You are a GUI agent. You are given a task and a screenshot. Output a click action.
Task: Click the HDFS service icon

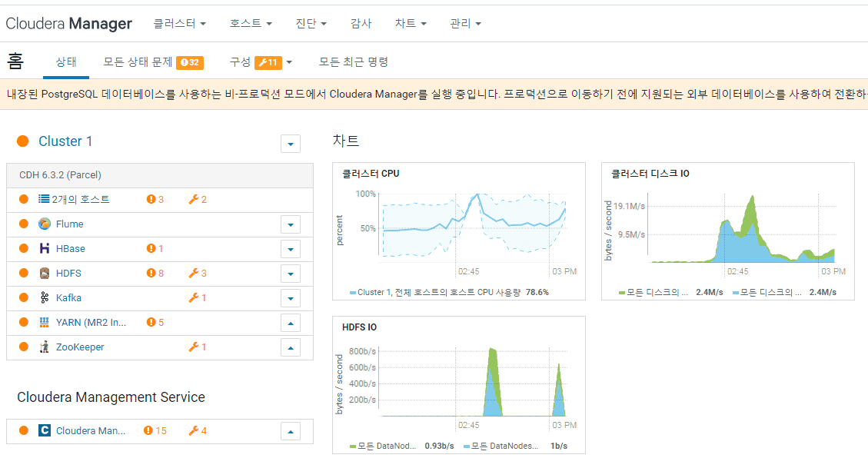pyautogui.click(x=45, y=274)
